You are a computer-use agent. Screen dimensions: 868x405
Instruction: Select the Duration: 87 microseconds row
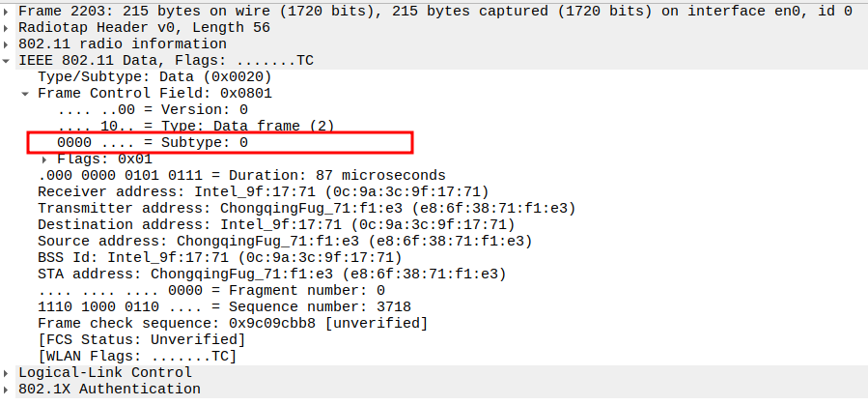point(241,176)
